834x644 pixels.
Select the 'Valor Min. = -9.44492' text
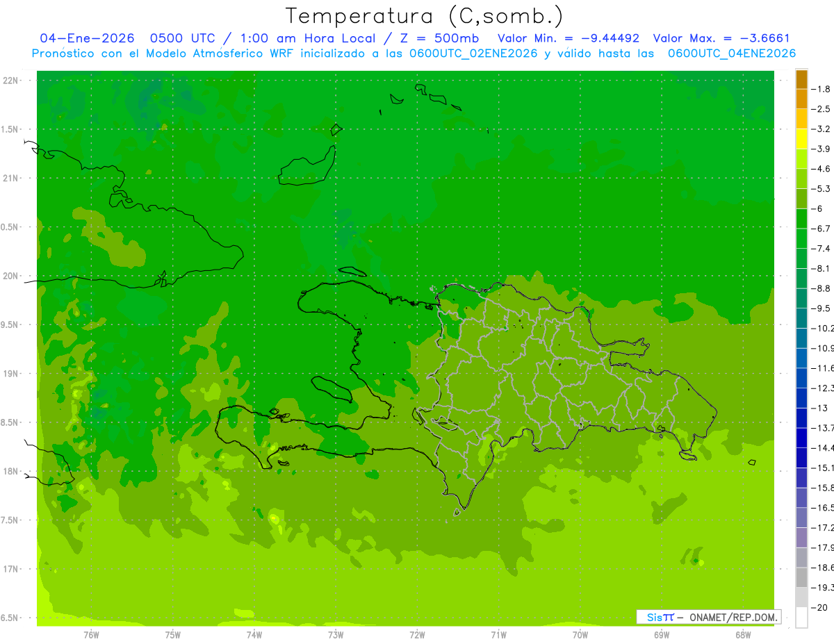(569, 38)
